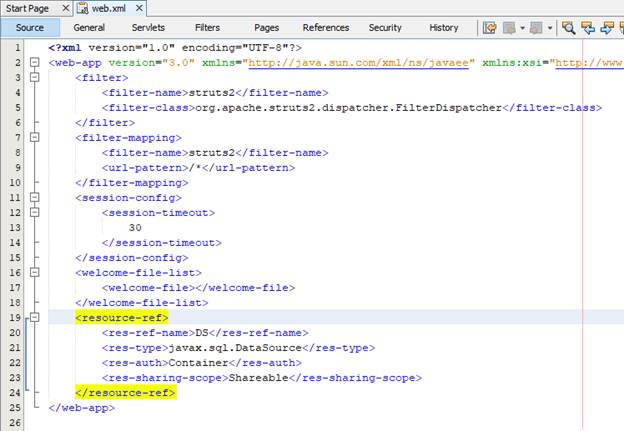
Task: Click the closing </welcome-file-list> tag
Action: coord(142,303)
